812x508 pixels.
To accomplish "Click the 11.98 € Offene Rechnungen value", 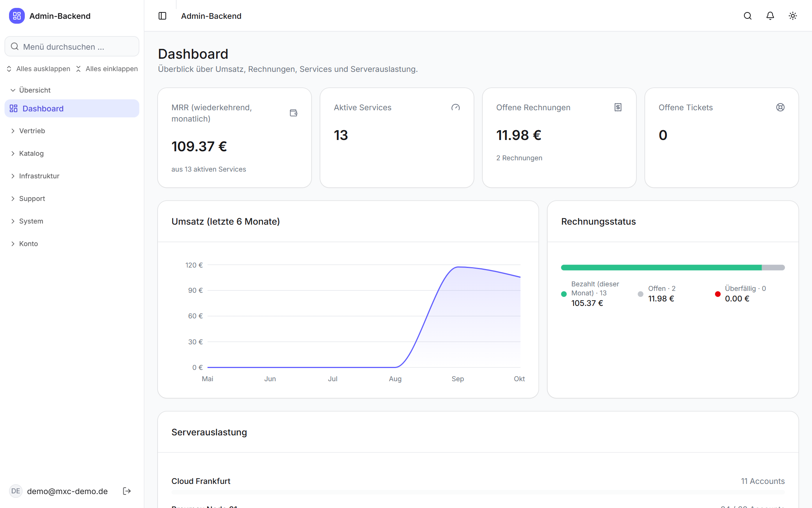I will pyautogui.click(x=519, y=135).
